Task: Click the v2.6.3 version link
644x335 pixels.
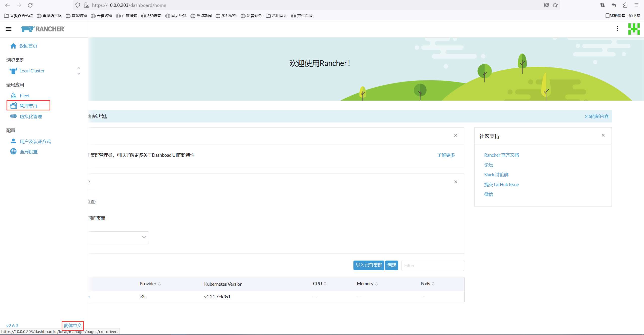Action: (x=12, y=325)
